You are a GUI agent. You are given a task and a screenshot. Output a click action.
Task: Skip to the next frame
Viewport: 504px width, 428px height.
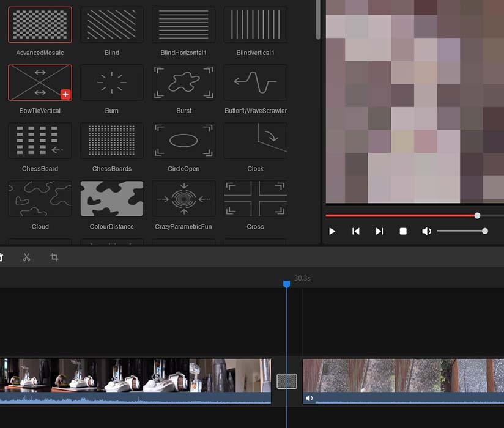pyautogui.click(x=379, y=231)
